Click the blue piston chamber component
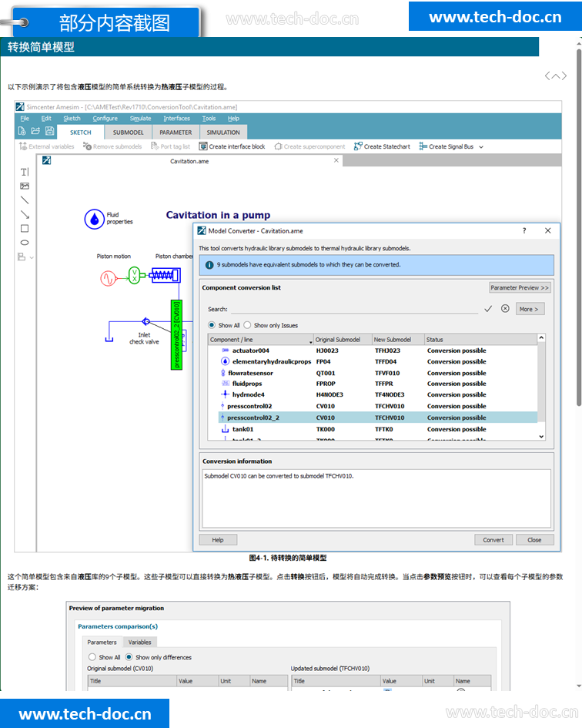 tap(164, 275)
